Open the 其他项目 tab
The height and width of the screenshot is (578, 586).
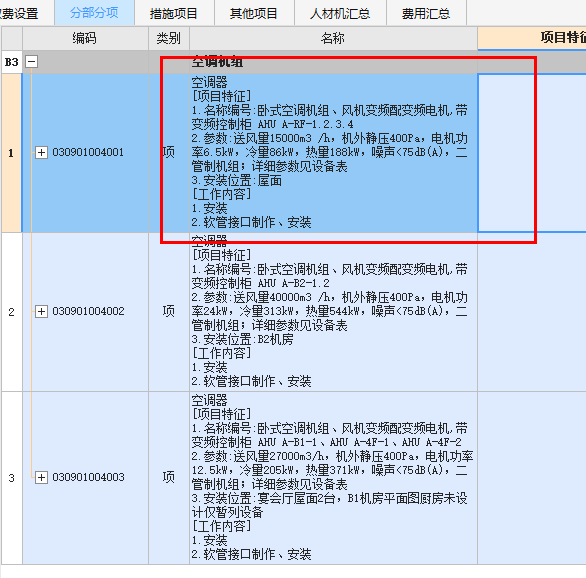(254, 13)
